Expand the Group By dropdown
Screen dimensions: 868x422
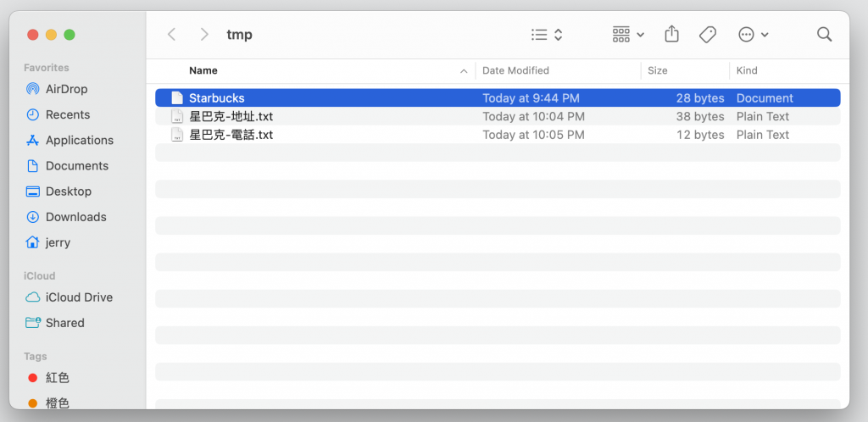(628, 34)
